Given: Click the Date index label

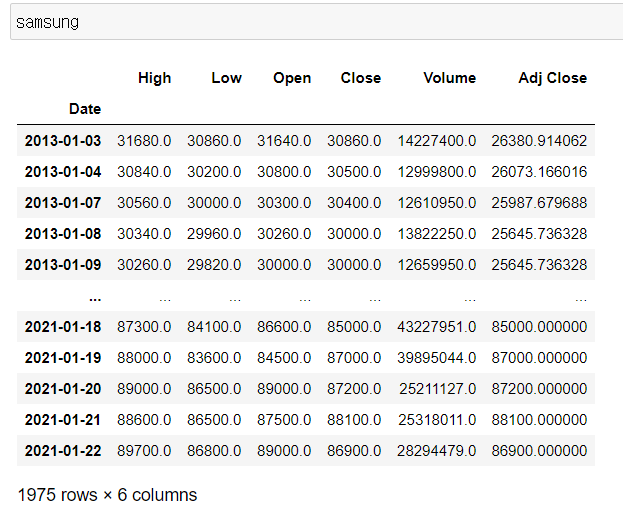Looking at the screenshot, I should [x=85, y=109].
